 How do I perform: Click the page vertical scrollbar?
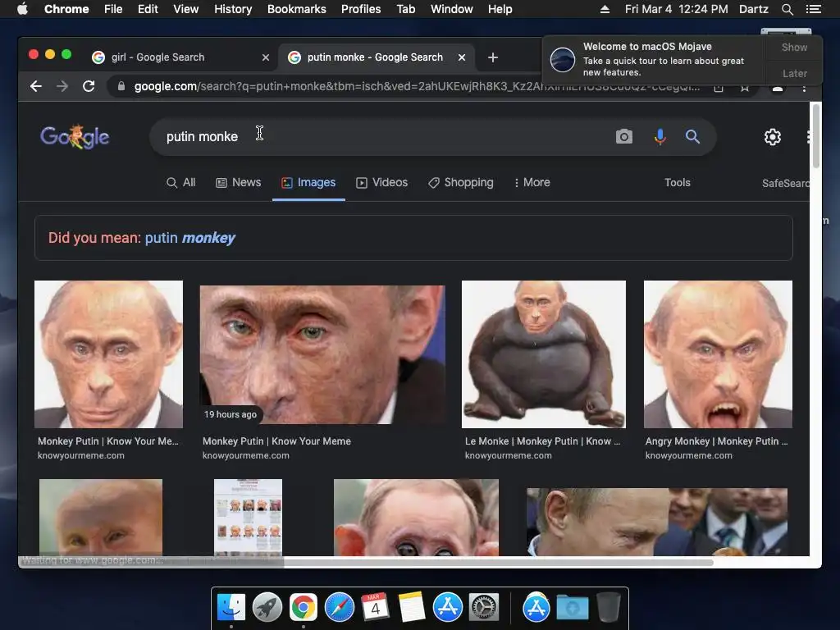point(816,136)
